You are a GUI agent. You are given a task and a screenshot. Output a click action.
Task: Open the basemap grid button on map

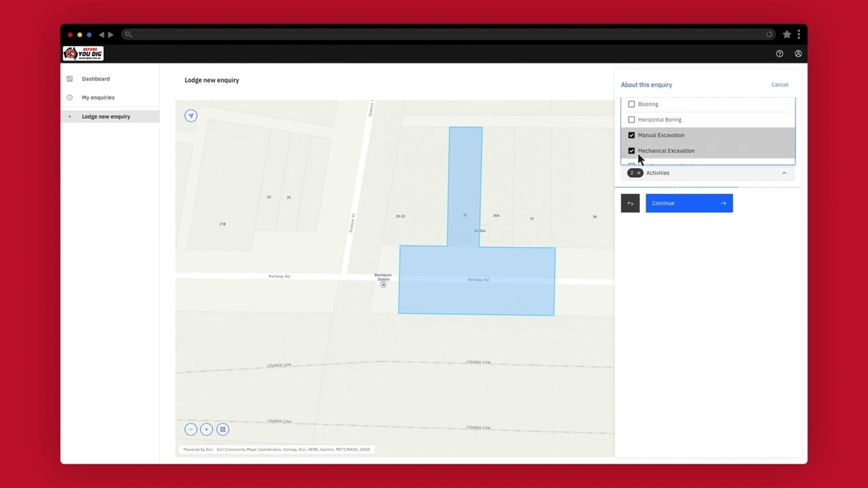[222, 429]
